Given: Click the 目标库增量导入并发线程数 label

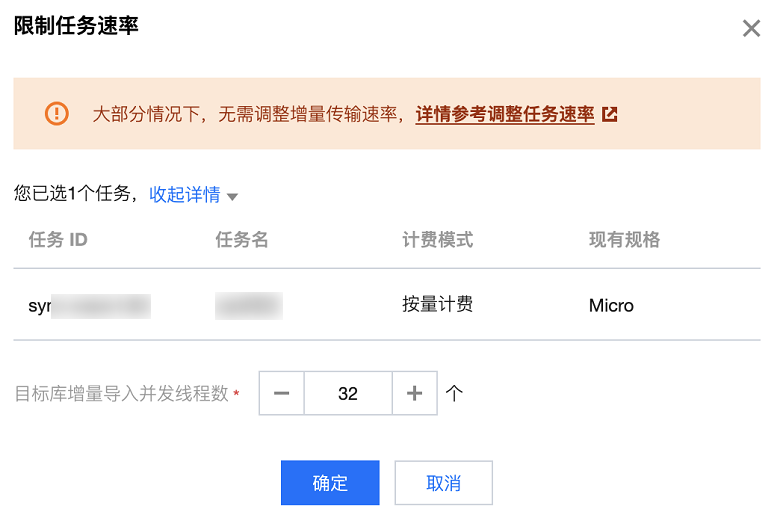Looking at the screenshot, I should coord(122,394).
